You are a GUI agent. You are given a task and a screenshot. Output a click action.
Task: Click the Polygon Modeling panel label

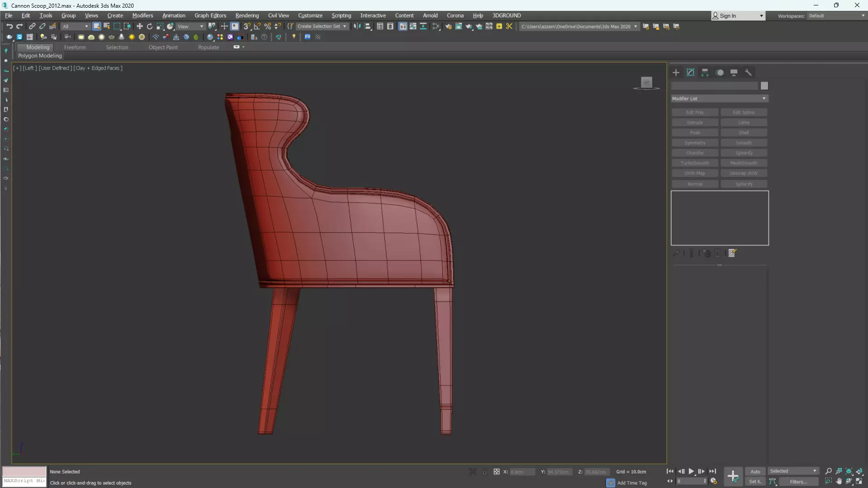[40, 56]
